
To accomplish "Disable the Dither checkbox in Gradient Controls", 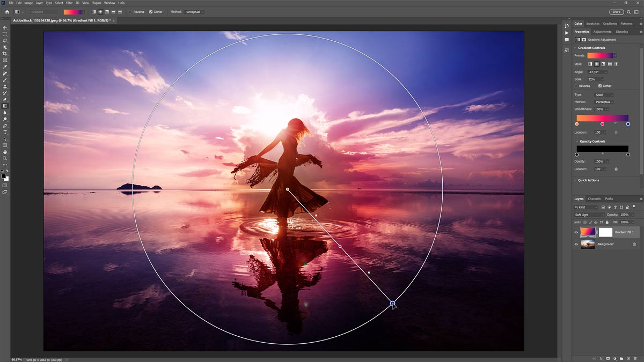I will click(600, 86).
